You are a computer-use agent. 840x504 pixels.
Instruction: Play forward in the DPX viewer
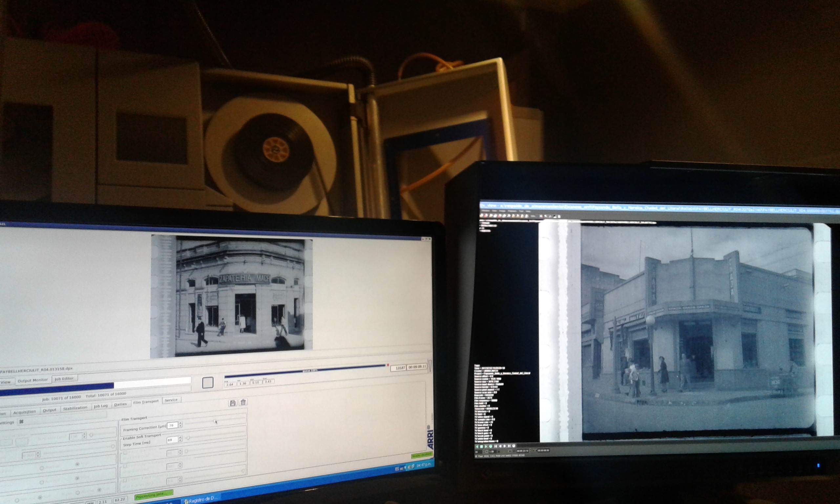click(486, 446)
